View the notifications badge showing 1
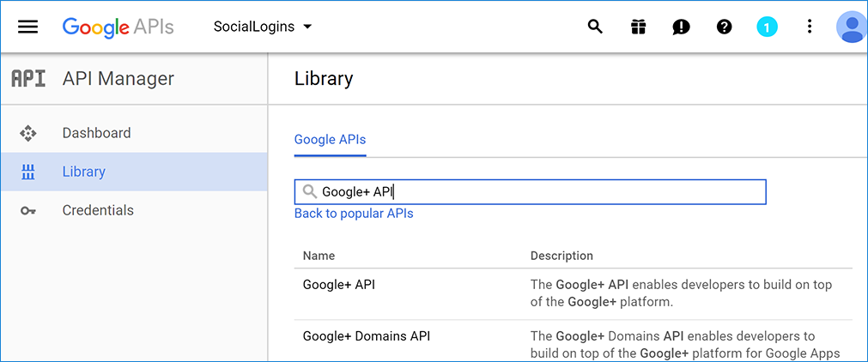 point(767,27)
